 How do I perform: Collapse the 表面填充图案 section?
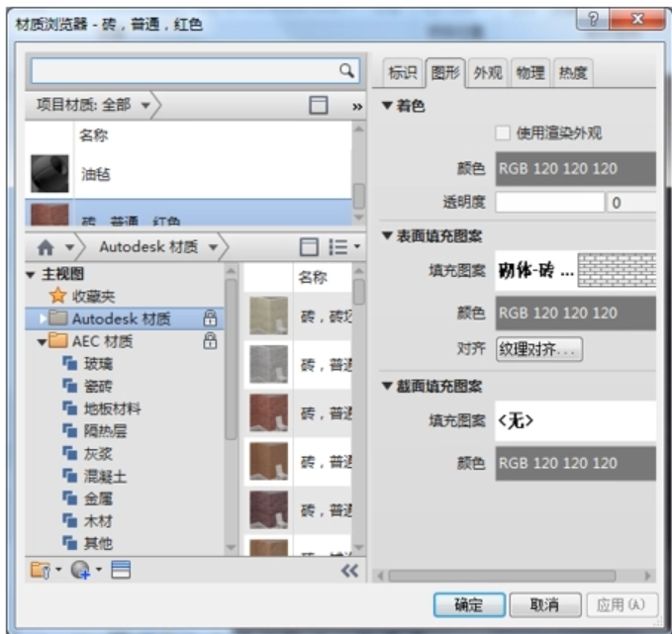point(387,235)
